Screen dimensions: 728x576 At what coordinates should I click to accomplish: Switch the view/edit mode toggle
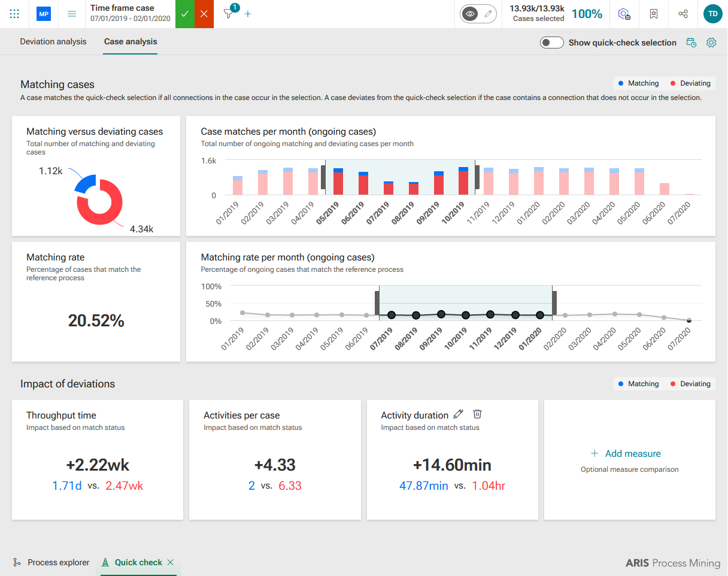[478, 14]
